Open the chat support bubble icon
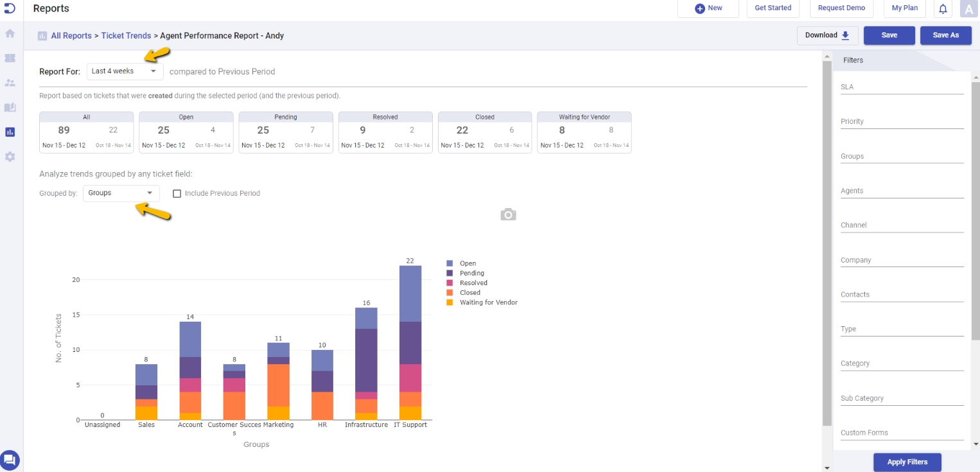 point(10,460)
